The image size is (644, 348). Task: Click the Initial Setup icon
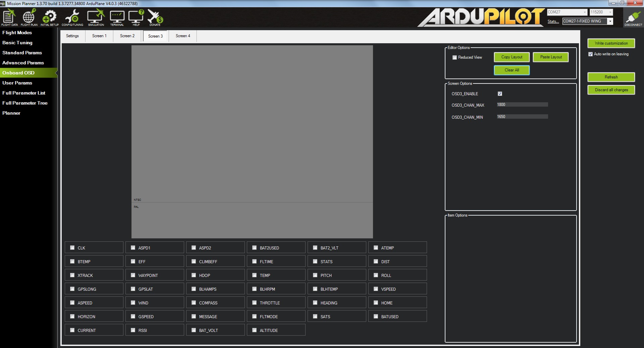(49, 17)
